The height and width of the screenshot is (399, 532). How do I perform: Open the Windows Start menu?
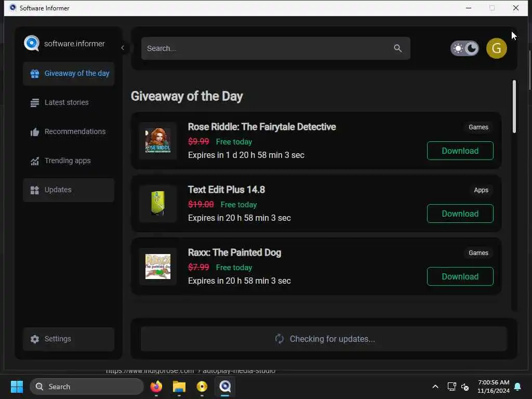point(17,387)
